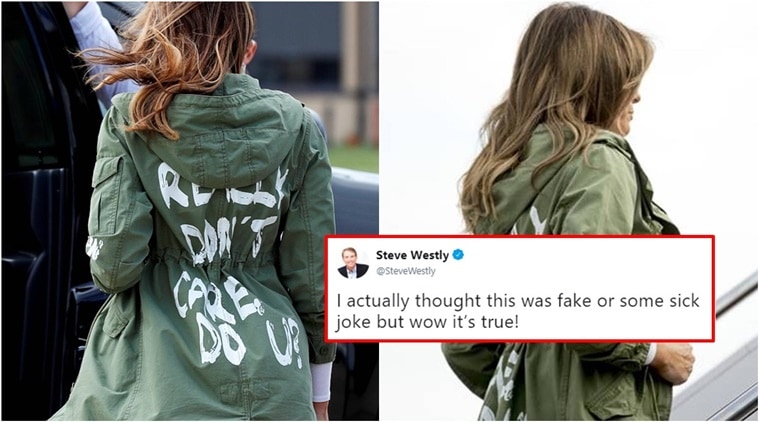Click the 'U?' lettering on the jacket
Image resolution: width=759 pixels, height=422 pixels.
[x=286, y=342]
